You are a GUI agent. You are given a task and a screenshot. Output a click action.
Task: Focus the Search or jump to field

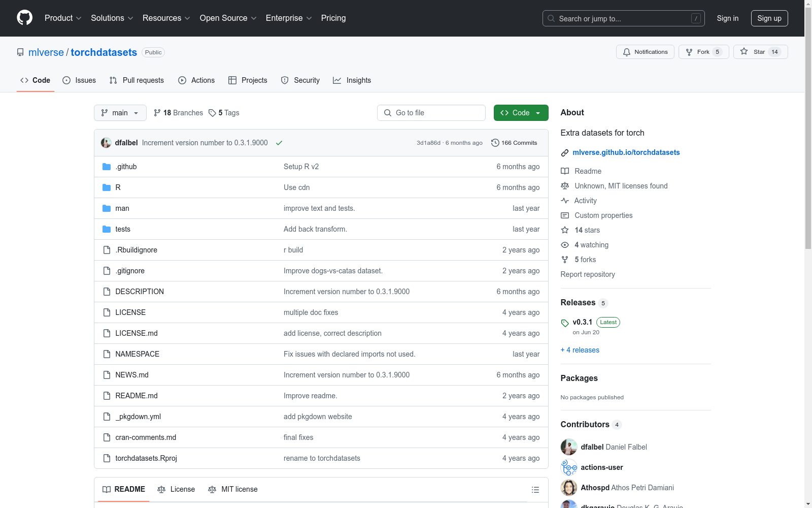click(624, 18)
